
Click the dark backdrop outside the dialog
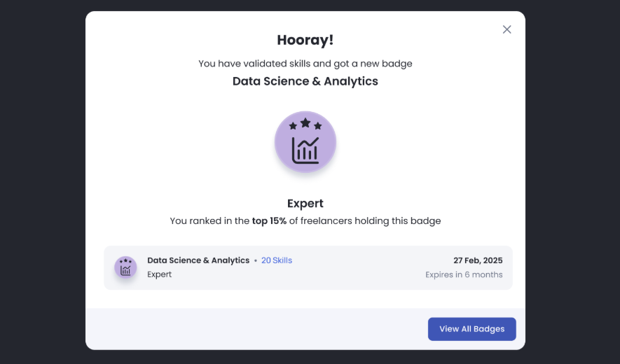[x=42, y=182]
